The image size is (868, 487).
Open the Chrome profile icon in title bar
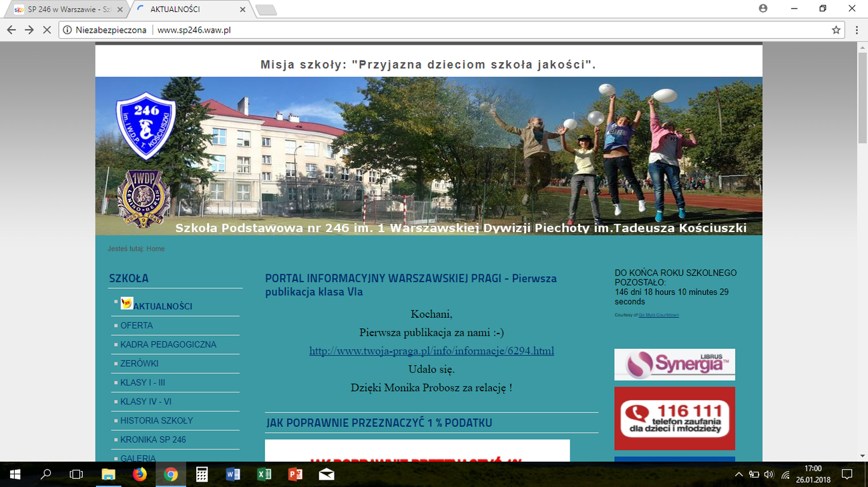coord(763,9)
